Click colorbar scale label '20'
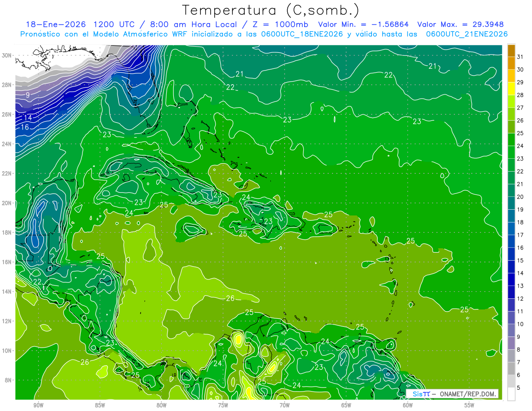Viewport: 532px width, 411px height. [520, 196]
